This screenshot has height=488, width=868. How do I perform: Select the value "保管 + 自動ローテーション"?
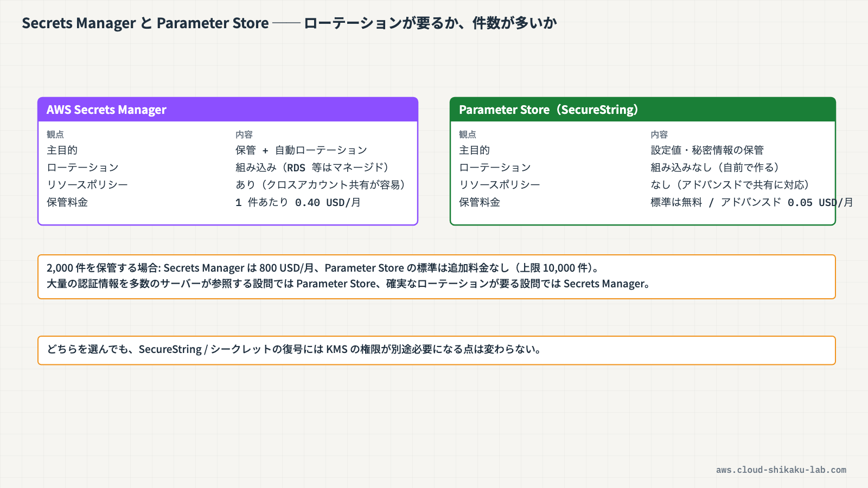tap(301, 150)
